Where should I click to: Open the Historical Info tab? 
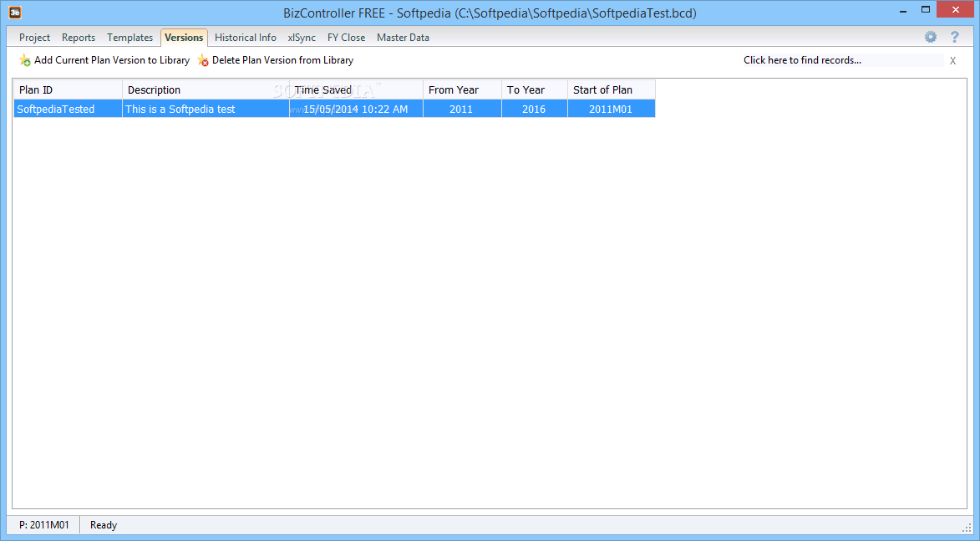pos(245,38)
